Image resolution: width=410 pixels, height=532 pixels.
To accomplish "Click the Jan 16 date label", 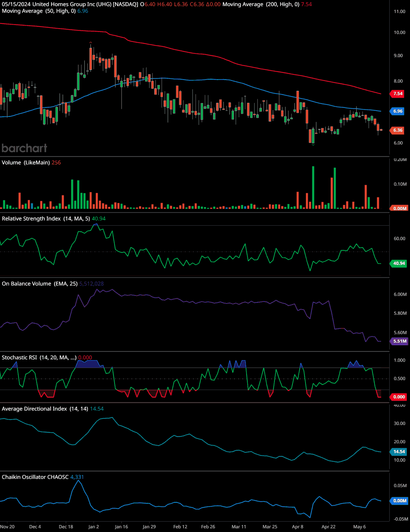I will (121, 527).
